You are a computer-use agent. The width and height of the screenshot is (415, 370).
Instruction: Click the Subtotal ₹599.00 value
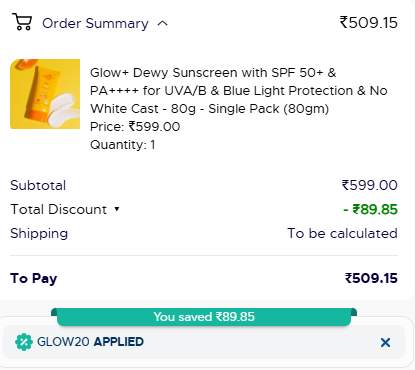pos(370,185)
